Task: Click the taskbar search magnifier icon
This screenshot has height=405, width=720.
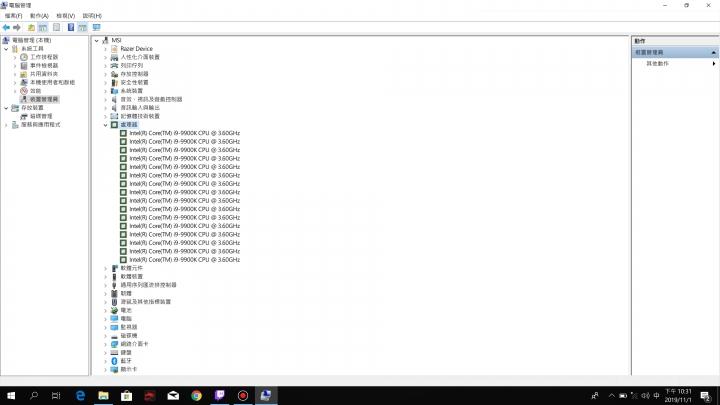Action: 34,395
